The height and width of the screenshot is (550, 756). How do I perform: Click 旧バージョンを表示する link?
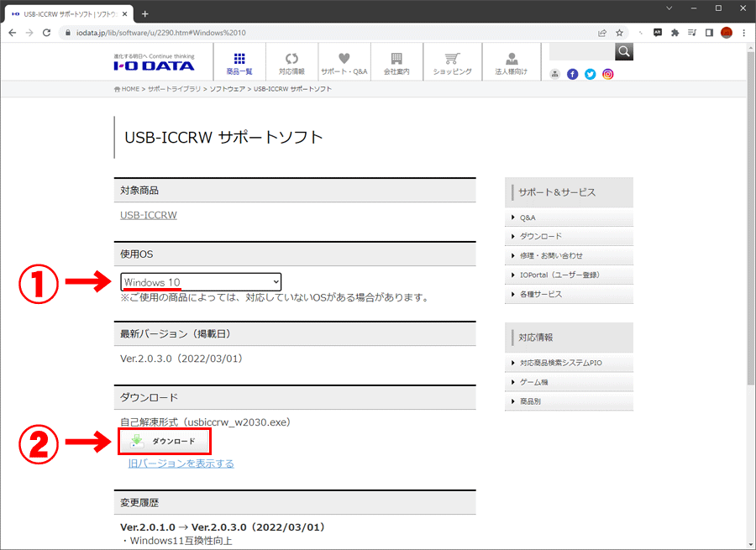point(181,464)
